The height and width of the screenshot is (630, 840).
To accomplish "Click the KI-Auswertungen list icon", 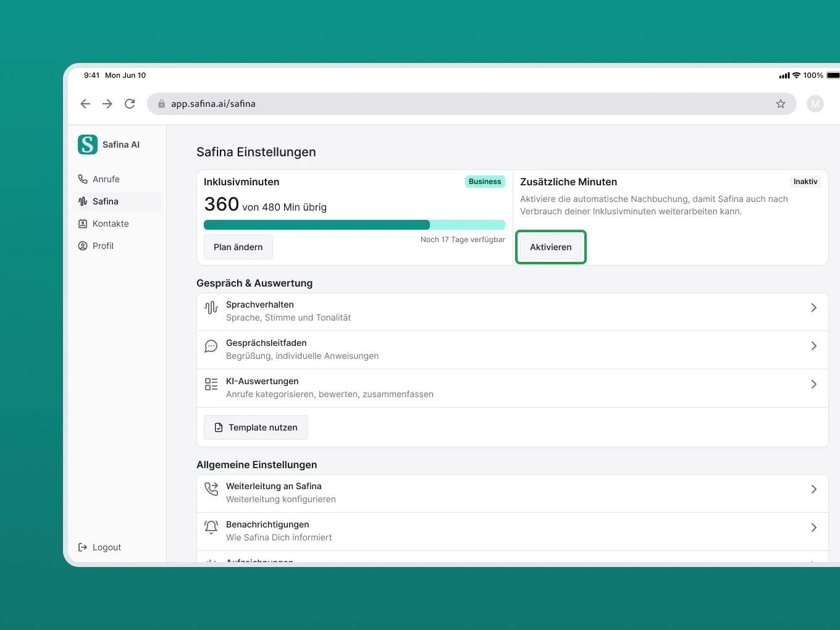I will tap(211, 384).
